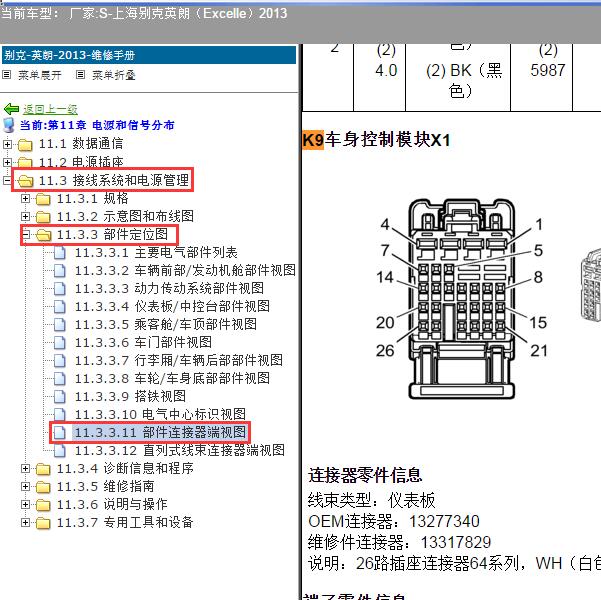Click the 维修件连接器 13317829 text

click(x=399, y=543)
